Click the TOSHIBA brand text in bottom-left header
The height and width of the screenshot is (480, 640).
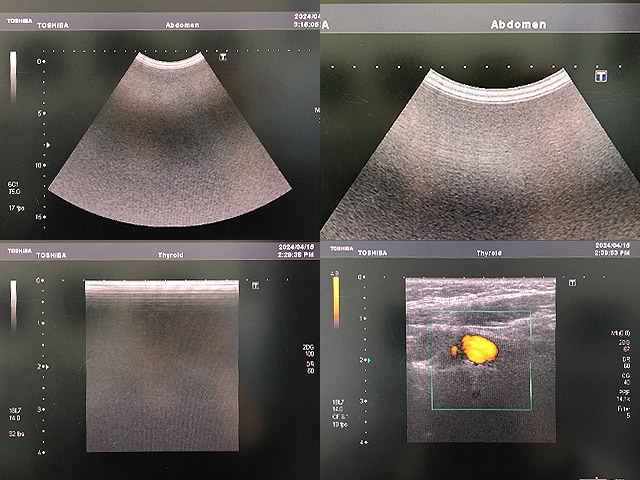coord(51,256)
